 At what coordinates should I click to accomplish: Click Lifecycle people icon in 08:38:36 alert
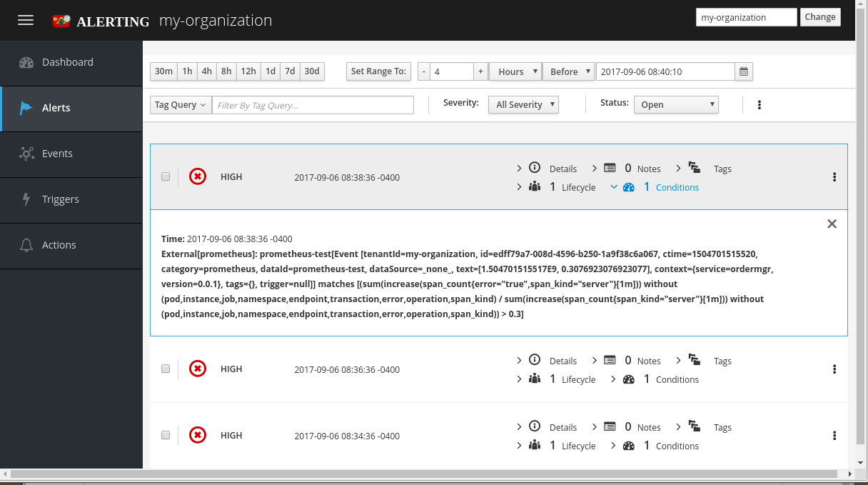pyautogui.click(x=535, y=186)
